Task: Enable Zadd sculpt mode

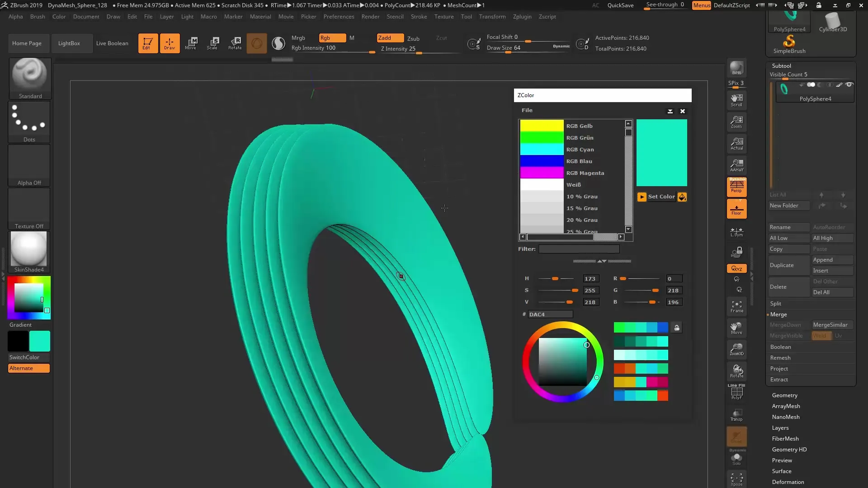Action: pyautogui.click(x=390, y=38)
